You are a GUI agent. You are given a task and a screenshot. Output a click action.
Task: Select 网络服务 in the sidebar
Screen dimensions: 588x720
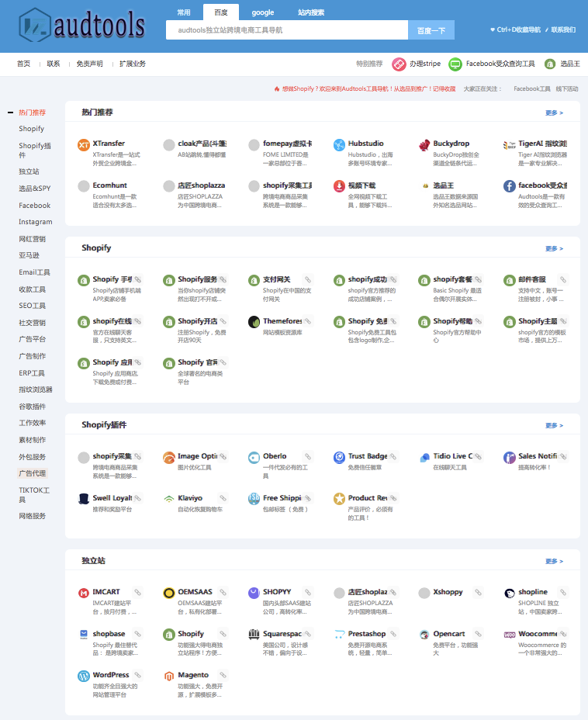coord(32,516)
